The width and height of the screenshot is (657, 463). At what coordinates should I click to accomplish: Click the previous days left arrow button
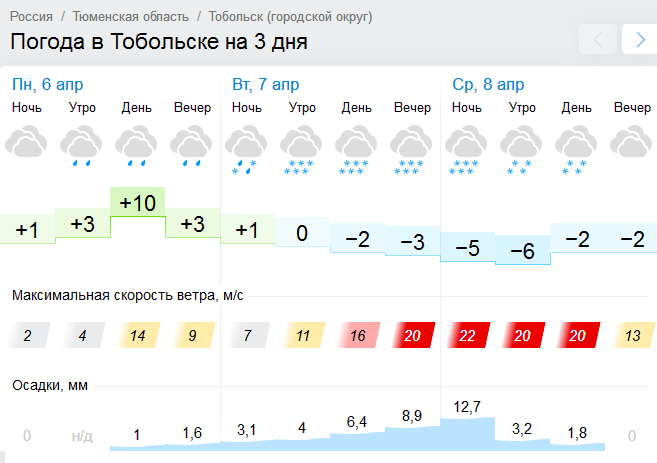598,39
